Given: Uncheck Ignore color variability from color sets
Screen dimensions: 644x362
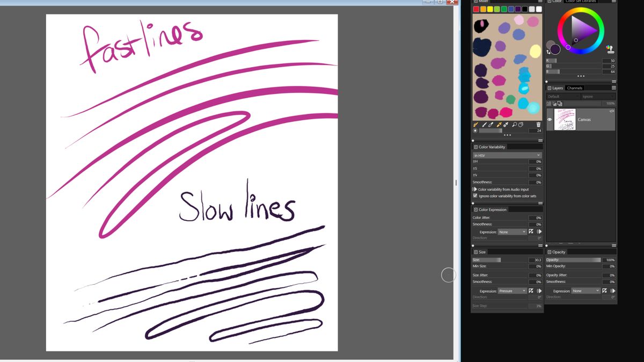Looking at the screenshot, I should coord(475,196).
